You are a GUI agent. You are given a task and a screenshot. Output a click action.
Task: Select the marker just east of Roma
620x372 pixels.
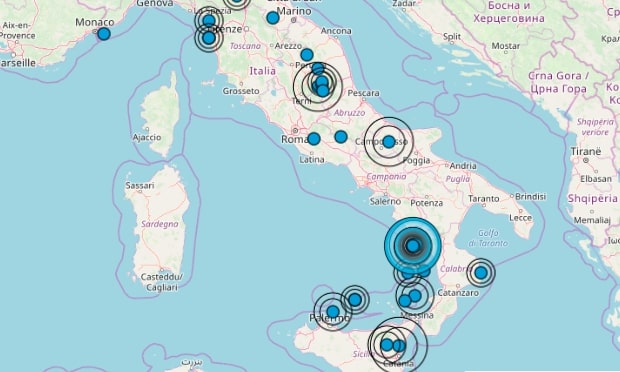tap(314, 139)
